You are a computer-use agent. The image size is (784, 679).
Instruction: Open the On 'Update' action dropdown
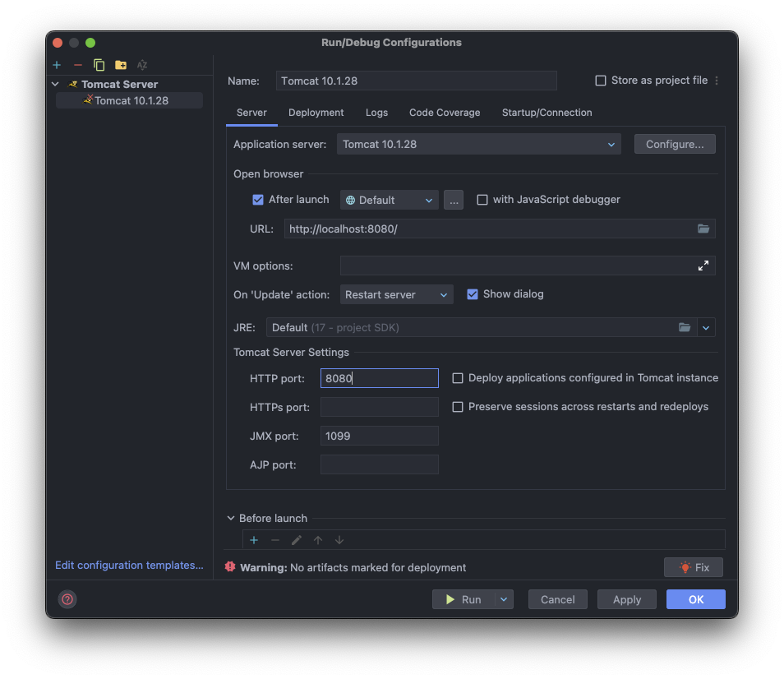click(x=396, y=294)
